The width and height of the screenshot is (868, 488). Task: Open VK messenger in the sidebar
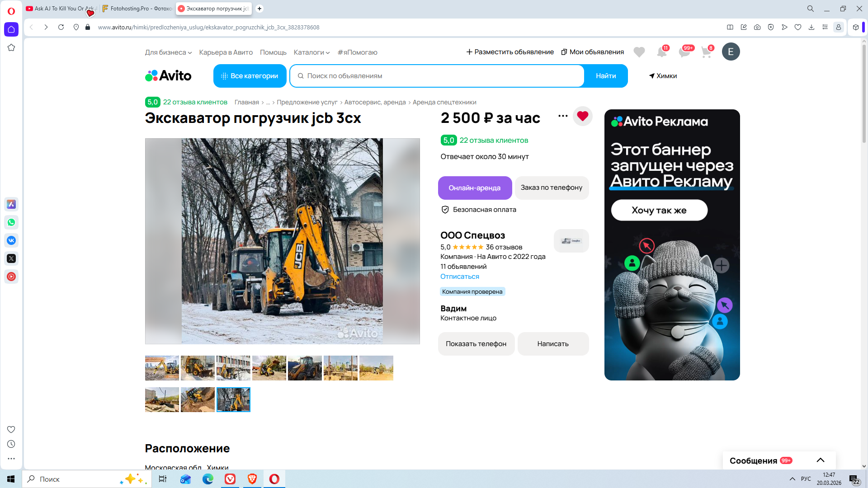[11, 240]
